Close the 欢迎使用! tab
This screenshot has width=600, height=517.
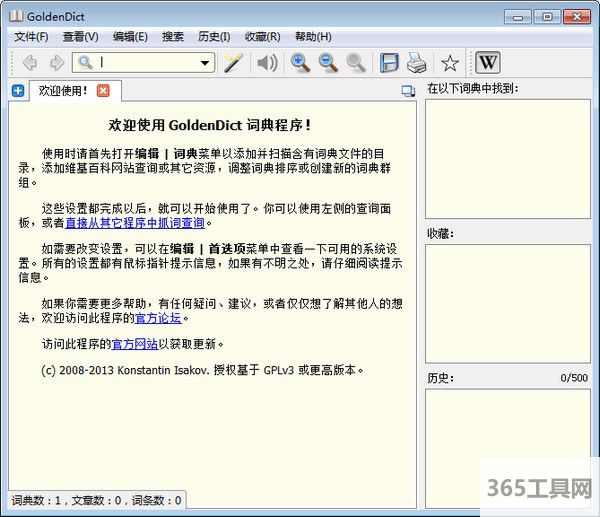pyautogui.click(x=103, y=91)
